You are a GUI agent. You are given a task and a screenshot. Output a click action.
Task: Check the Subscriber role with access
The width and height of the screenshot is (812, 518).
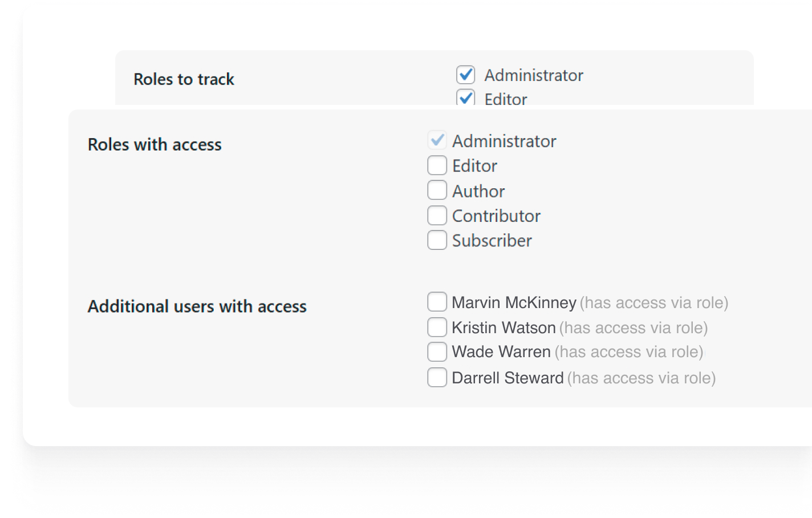click(x=437, y=240)
